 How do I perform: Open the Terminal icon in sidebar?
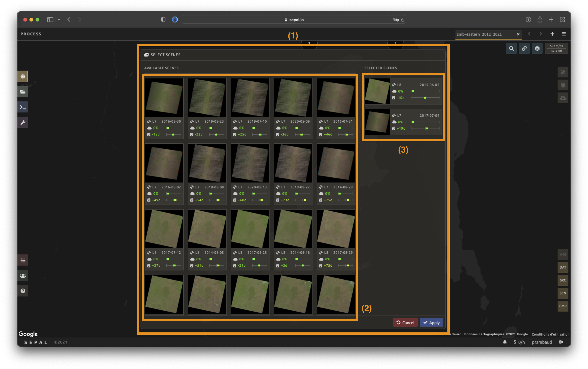pyautogui.click(x=23, y=107)
